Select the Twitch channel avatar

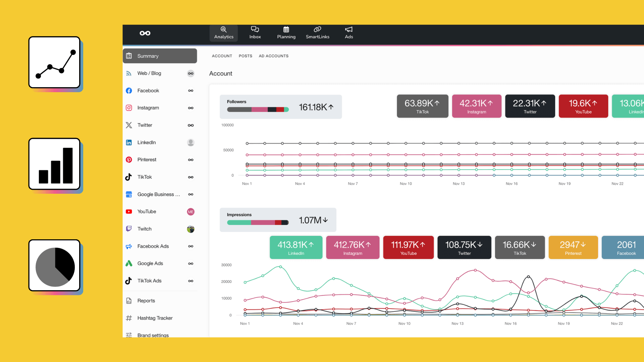point(191,229)
